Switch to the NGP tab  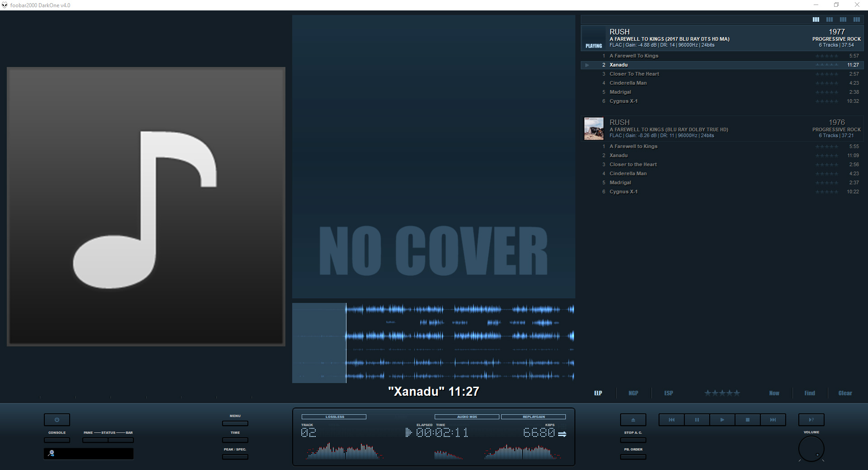click(x=633, y=393)
